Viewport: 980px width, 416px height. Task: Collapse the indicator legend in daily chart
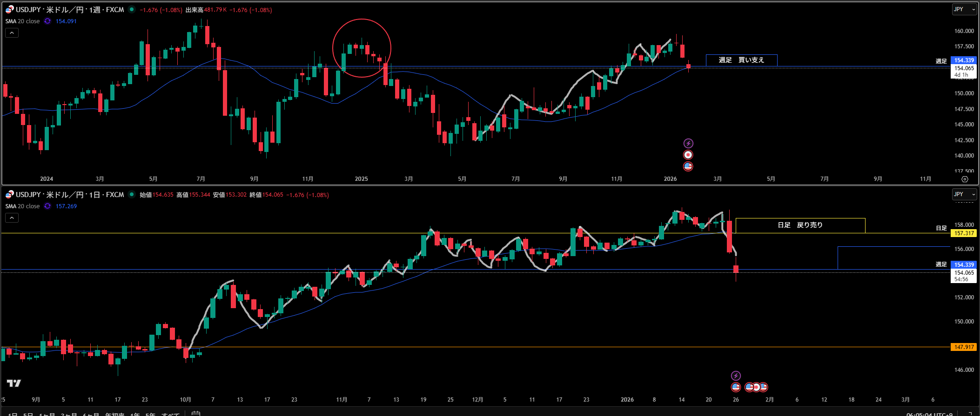12,218
